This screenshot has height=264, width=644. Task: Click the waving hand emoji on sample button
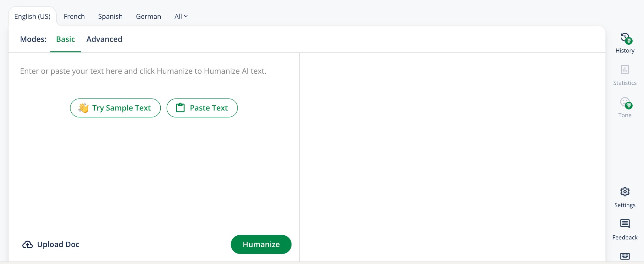coord(84,108)
